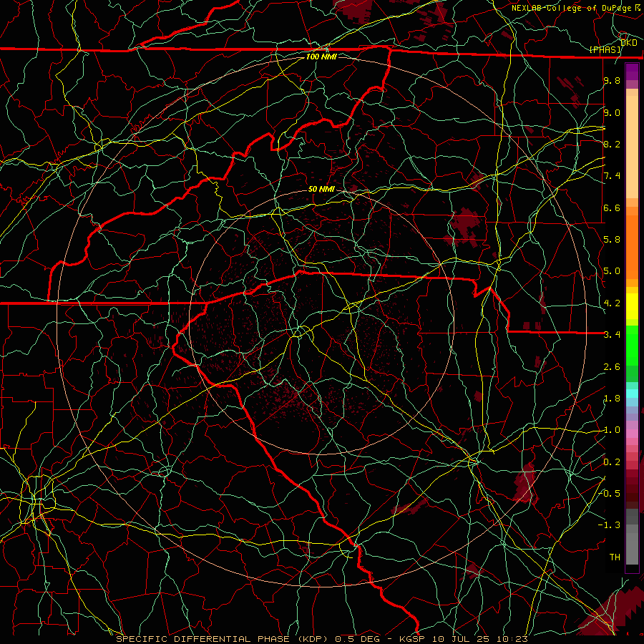Viewport: 644px width, 644px height.
Task: Click the 3.4 scale value
Action: coord(612,335)
